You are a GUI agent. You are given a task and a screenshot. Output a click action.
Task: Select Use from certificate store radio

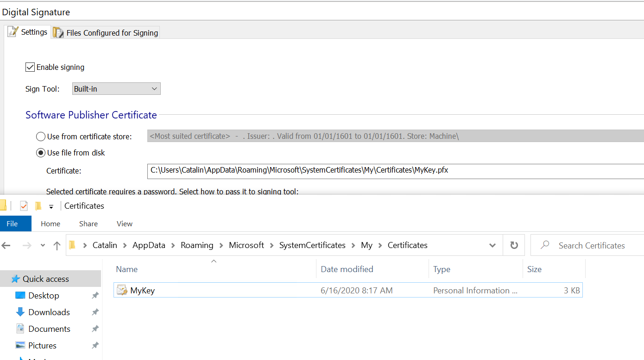[41, 137]
